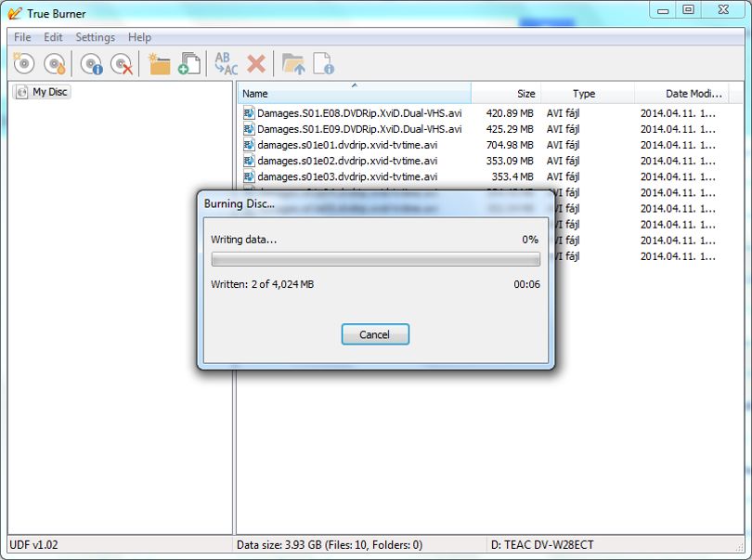The width and height of the screenshot is (752, 560).
Task: Open the Help menu
Action: click(x=139, y=37)
